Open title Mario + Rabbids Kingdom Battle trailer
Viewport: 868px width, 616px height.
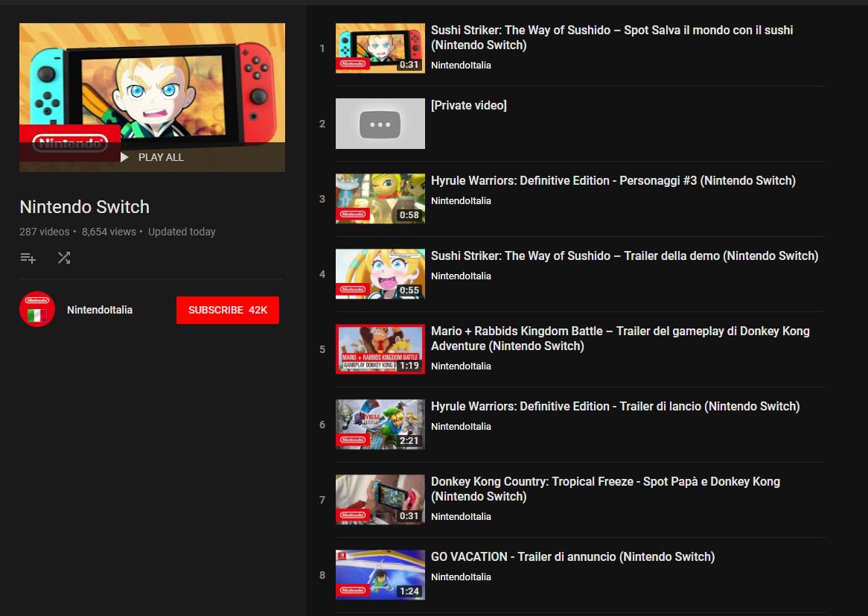coord(620,338)
